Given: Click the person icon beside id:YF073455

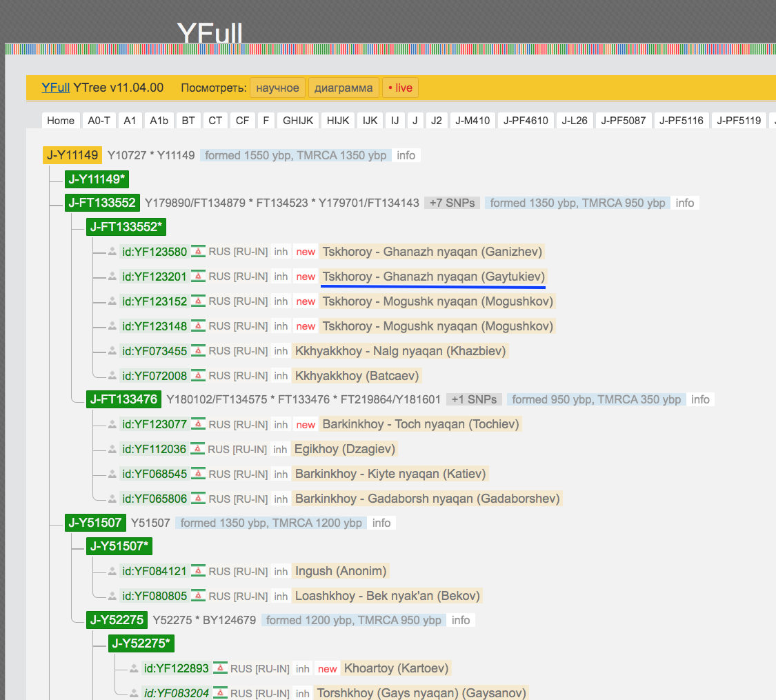Looking at the screenshot, I should click(x=112, y=351).
